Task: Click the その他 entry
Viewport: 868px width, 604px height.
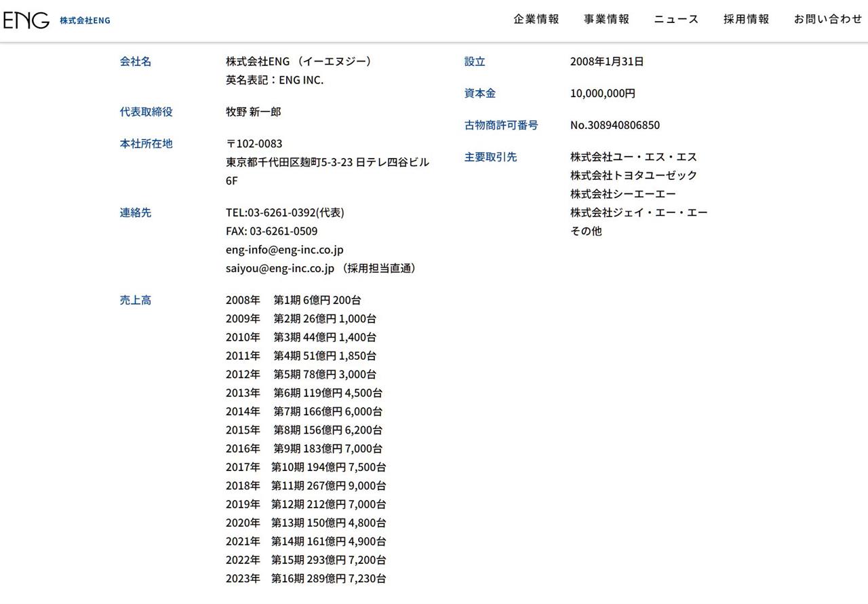Action: pos(586,231)
